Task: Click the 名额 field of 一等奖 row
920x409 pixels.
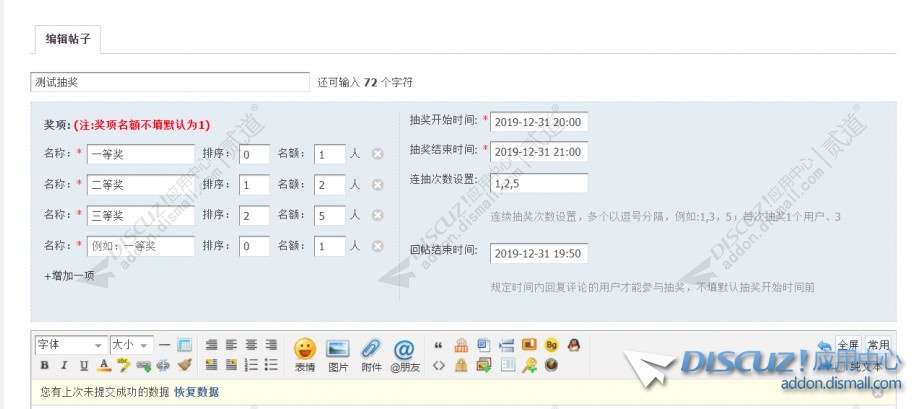Action: pos(329,154)
